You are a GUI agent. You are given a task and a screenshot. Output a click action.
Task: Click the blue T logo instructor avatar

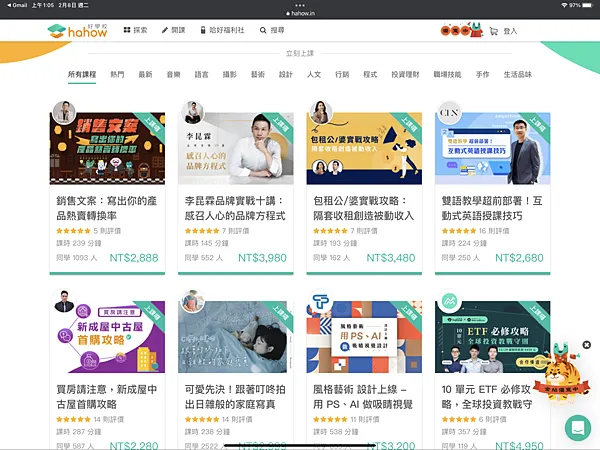(x=321, y=301)
